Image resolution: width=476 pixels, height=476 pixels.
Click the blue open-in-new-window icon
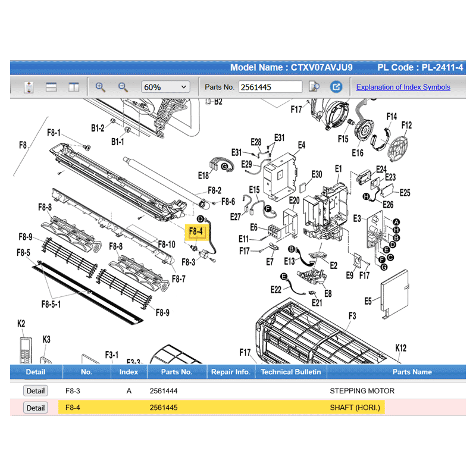(336, 87)
